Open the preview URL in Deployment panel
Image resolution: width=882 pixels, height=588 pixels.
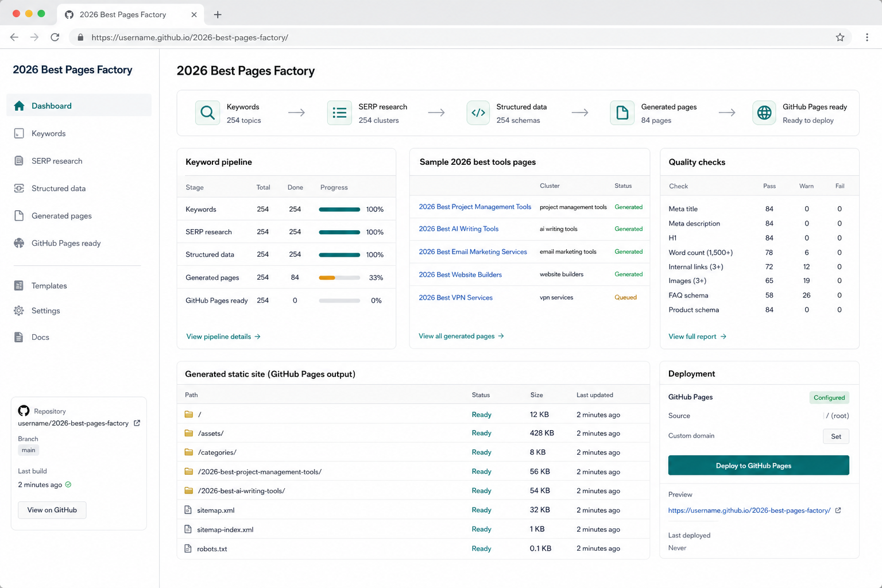click(x=749, y=510)
